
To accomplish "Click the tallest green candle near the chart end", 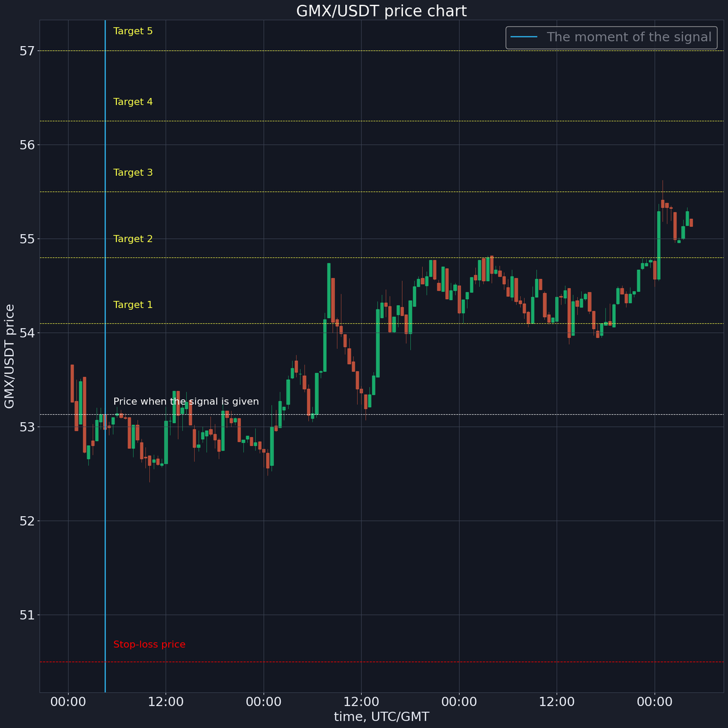I will pos(659,243).
